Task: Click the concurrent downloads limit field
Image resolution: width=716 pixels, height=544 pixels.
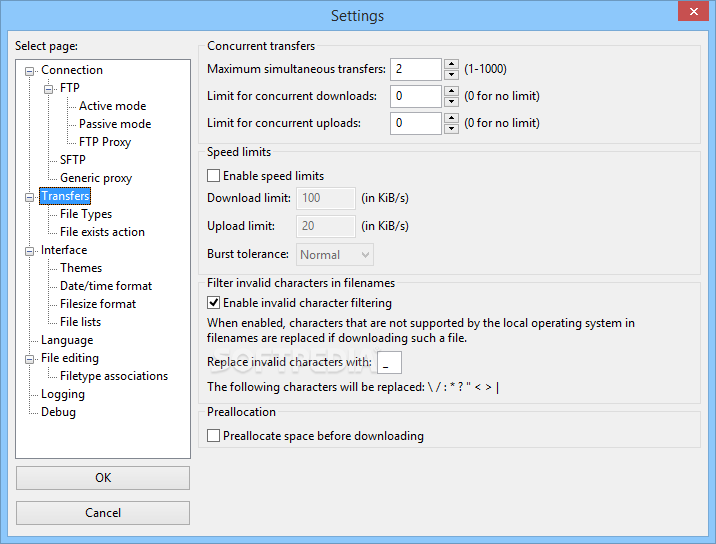Action: [416, 96]
